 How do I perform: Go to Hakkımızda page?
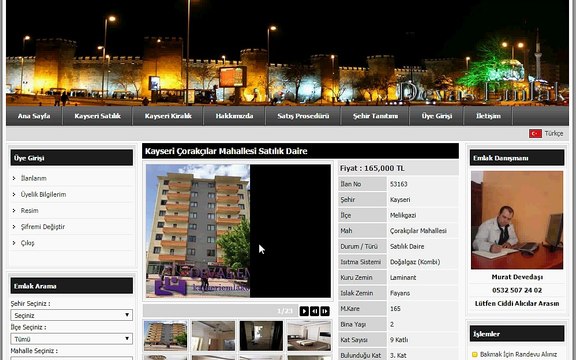coord(234,116)
